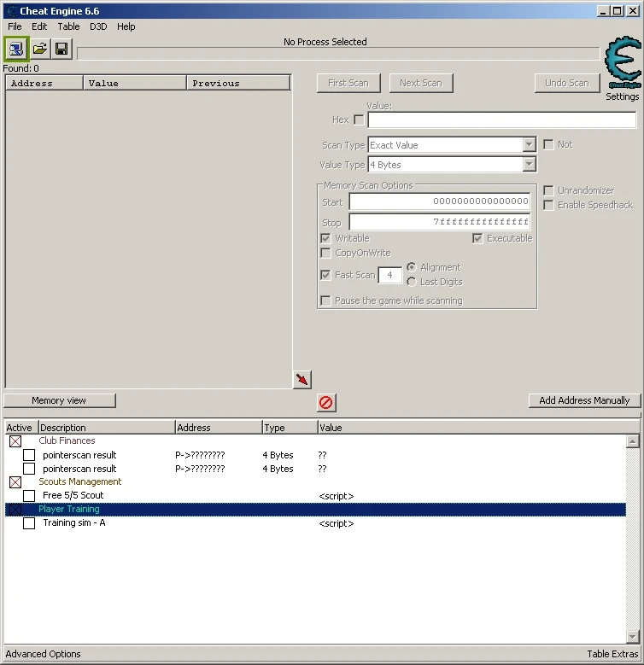This screenshot has height=665, width=644.
Task: Click address list scrollbar down arrow
Action: click(x=632, y=637)
